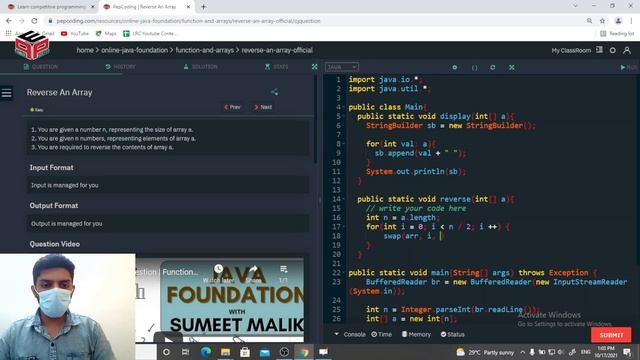640x360 pixels.
Task: Open Mail app from taskbar
Action: tap(264, 351)
